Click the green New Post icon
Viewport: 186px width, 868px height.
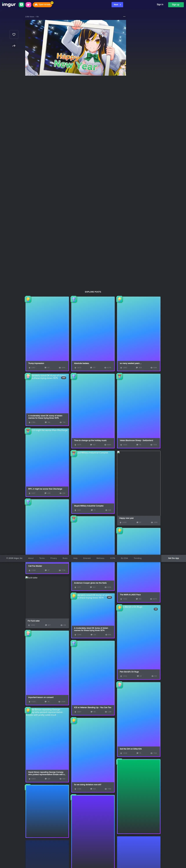click(x=21, y=5)
